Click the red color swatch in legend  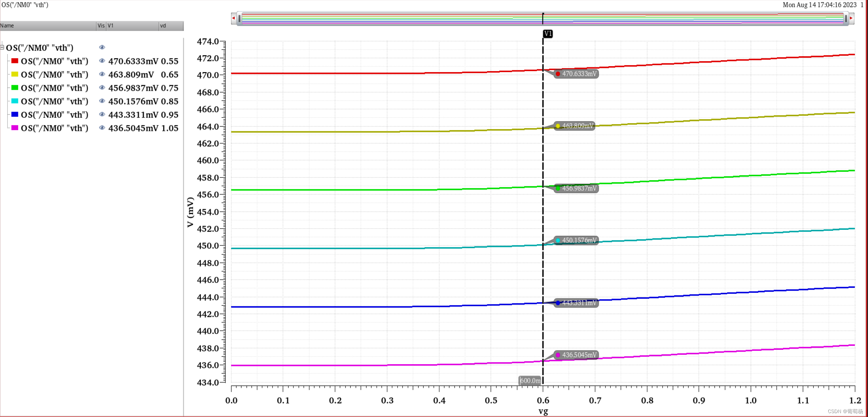pyautogui.click(x=15, y=61)
